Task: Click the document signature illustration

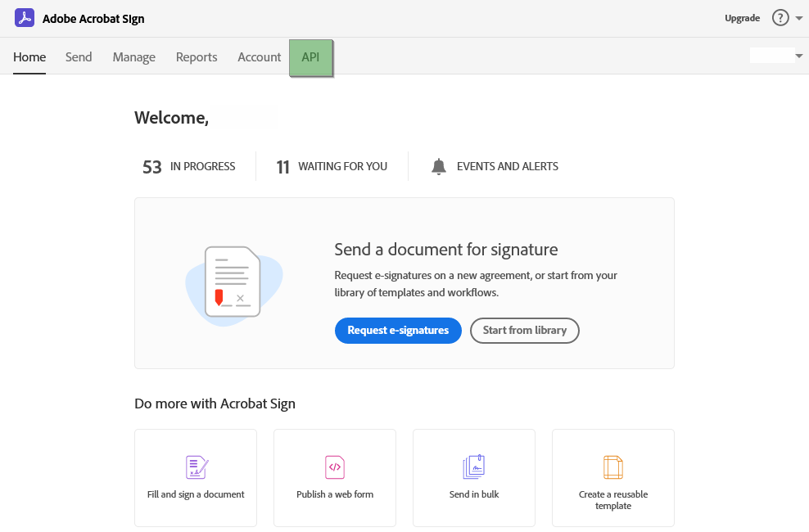Action: pos(233,285)
